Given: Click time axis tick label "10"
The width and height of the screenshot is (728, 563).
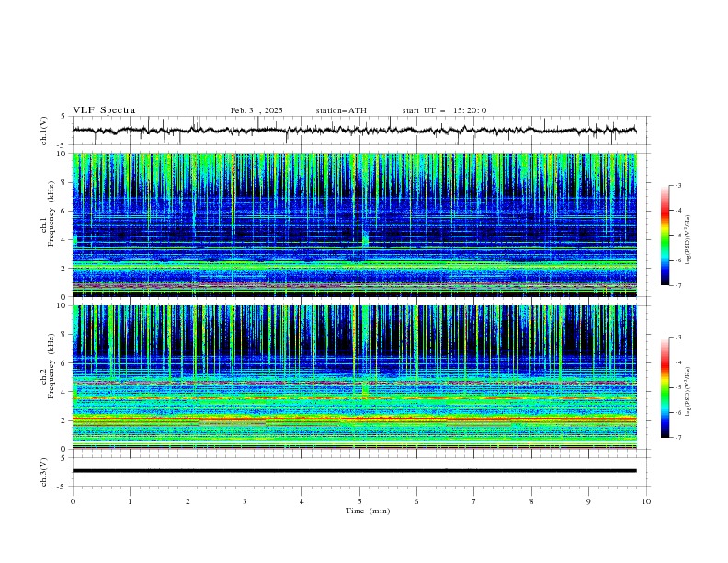Looking at the screenshot, I should tap(646, 501).
